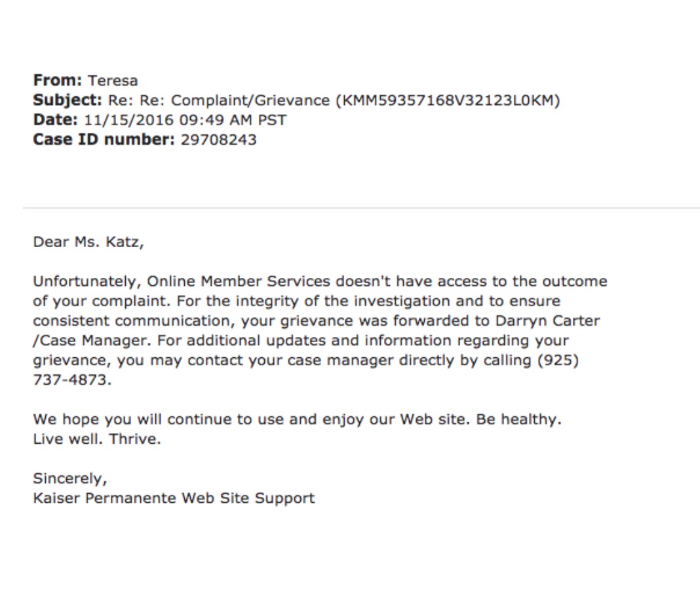Viewport: 700px width, 607px height.
Task: Click the horizontal divider line below header
Action: [x=362, y=208]
